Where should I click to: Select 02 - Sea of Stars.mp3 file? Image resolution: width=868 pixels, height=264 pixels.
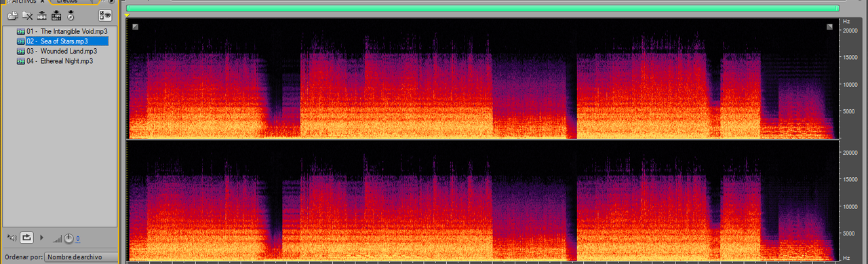(x=67, y=41)
